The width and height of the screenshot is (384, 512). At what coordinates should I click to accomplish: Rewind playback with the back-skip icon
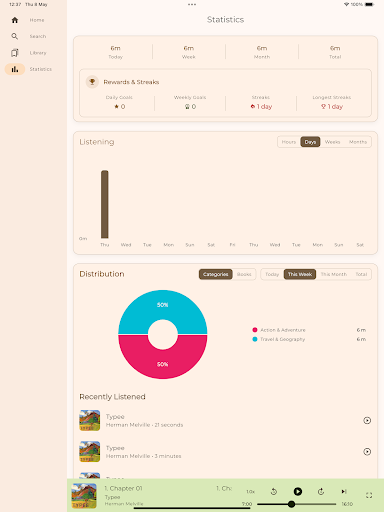coord(274,491)
